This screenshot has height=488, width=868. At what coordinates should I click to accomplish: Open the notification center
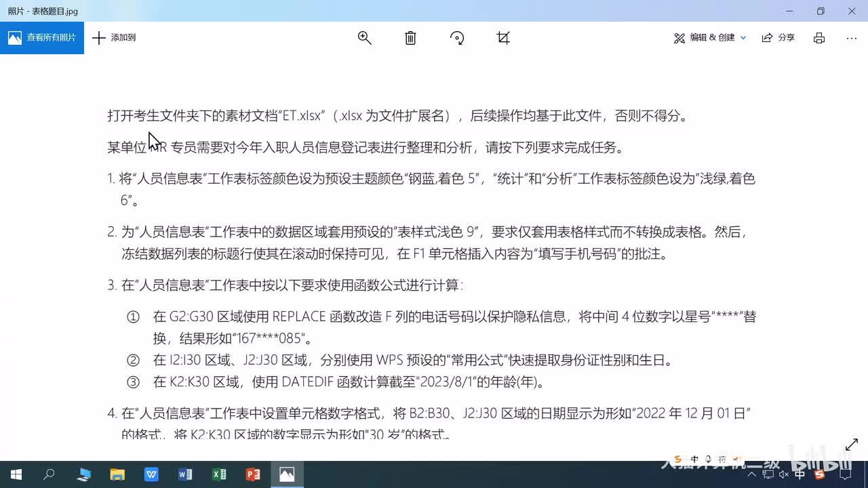click(846, 474)
